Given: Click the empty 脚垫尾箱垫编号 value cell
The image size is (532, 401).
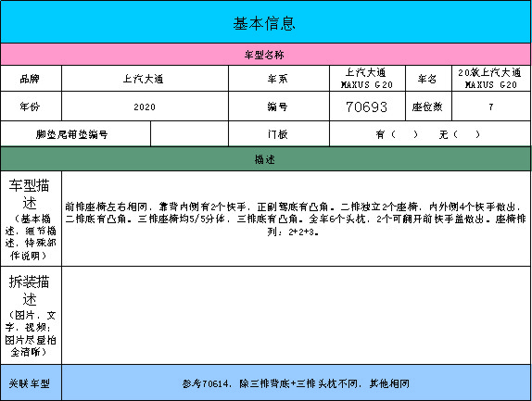Looking at the screenshot, I should (x=189, y=134).
